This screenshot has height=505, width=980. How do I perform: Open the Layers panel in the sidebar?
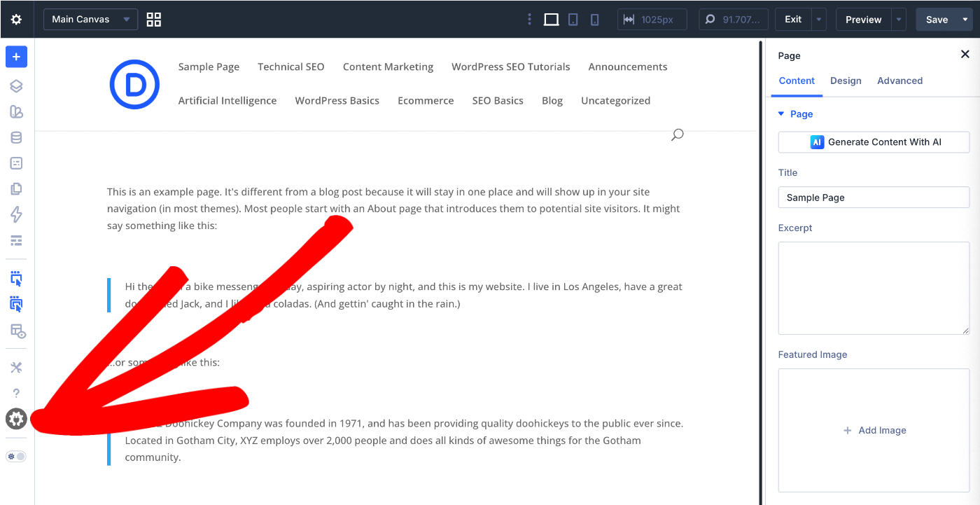point(16,86)
